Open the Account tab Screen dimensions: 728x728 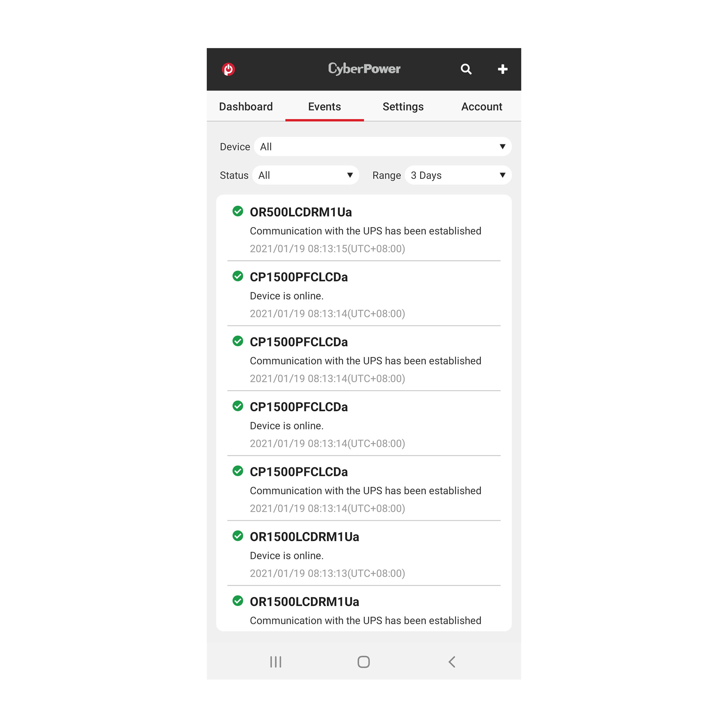[x=482, y=107]
